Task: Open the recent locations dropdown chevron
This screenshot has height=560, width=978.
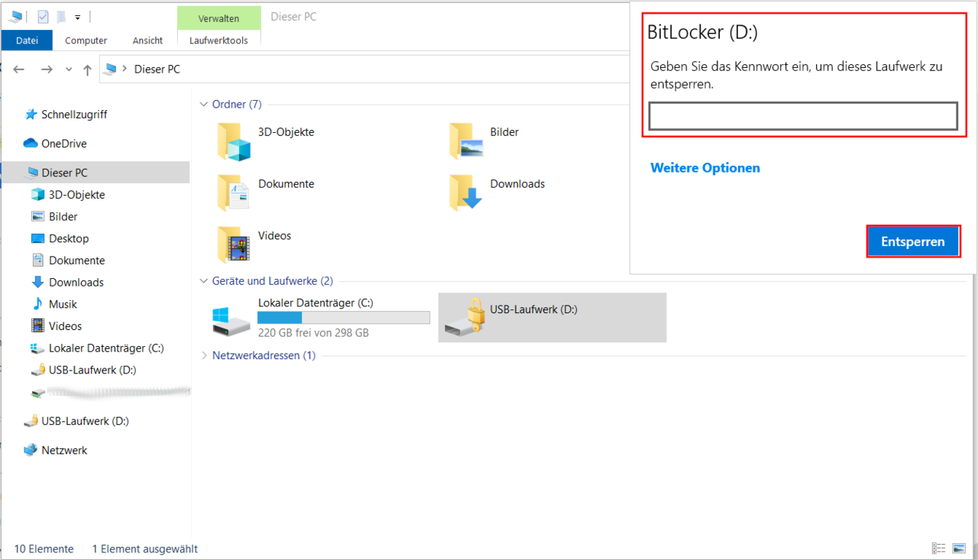Action: [68, 70]
